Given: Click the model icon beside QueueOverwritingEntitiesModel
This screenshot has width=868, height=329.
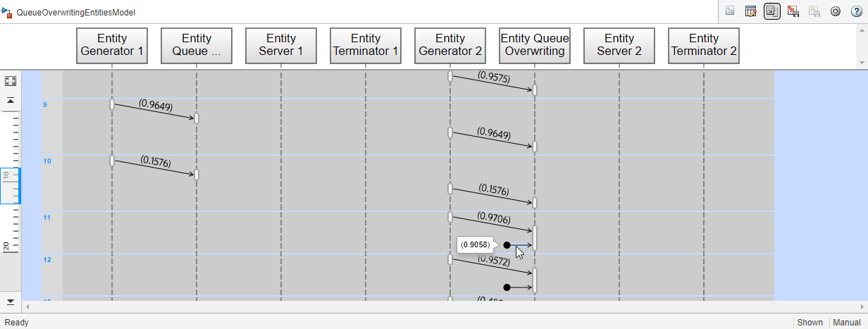Looking at the screenshot, I should pyautogui.click(x=8, y=12).
